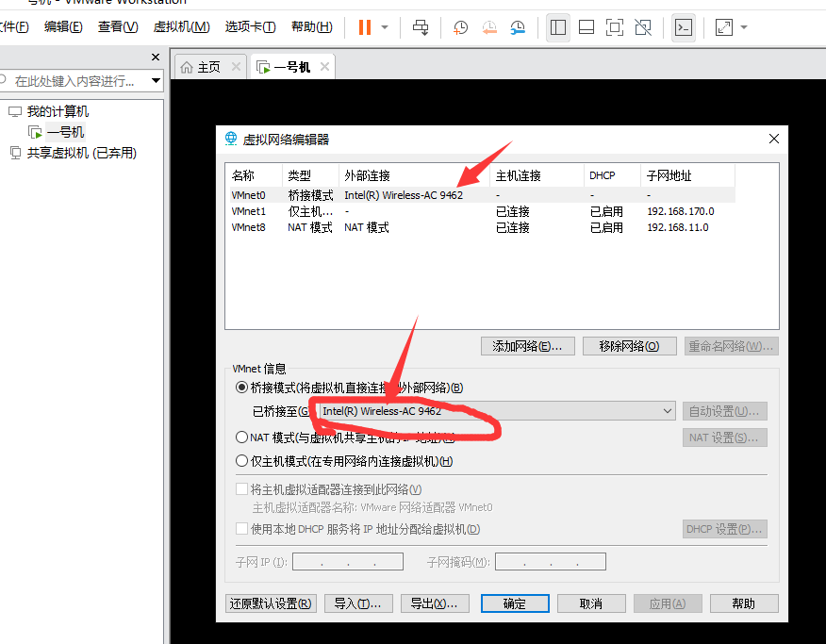This screenshot has height=644, width=826.
Task: Select the VMnet1 row in network list
Action: click(x=482, y=211)
